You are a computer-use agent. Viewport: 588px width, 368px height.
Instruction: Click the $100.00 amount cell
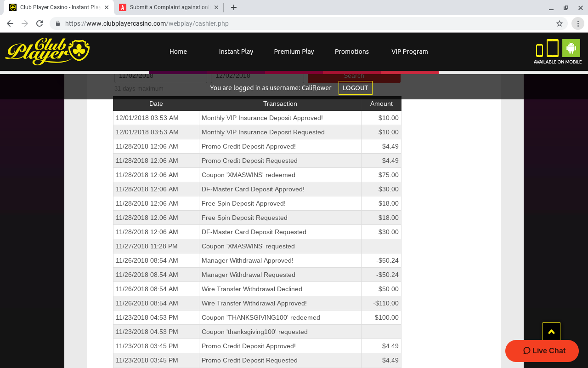(x=381, y=317)
